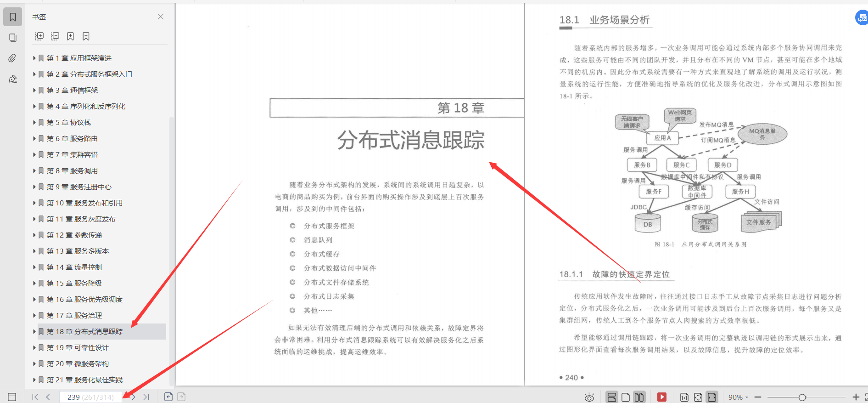Fit the whole page in window
Viewport: 868px width, 403px height.
click(x=698, y=397)
